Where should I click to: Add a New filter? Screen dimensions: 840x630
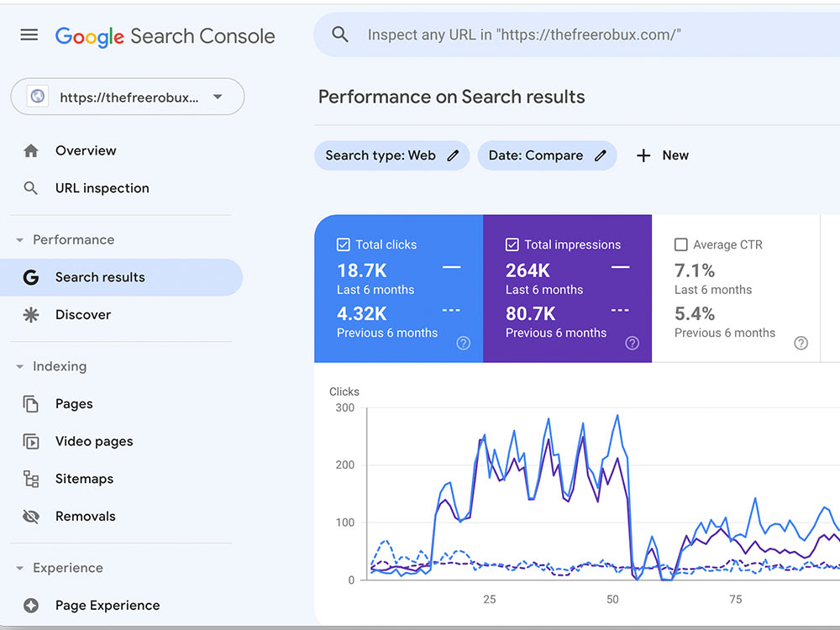(663, 156)
